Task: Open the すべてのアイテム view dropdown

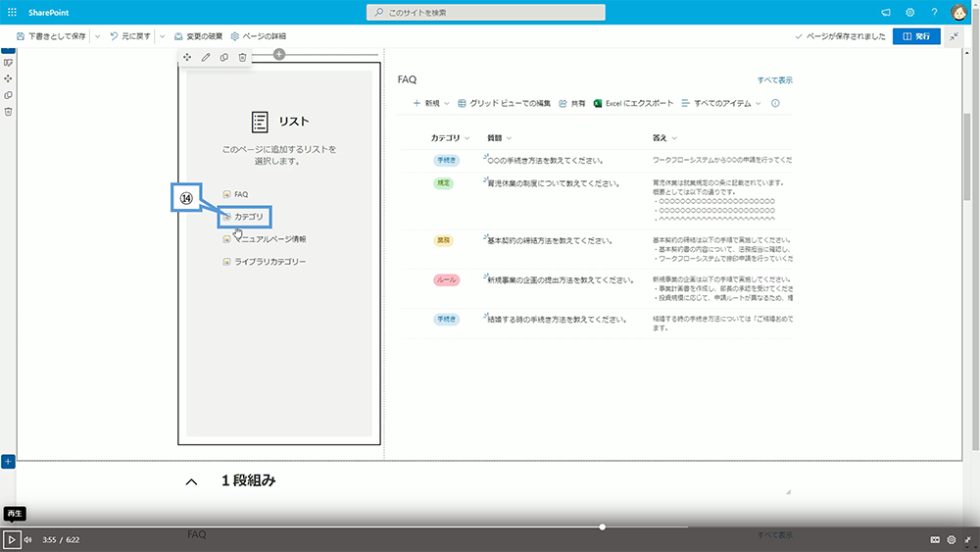Action: coord(759,103)
